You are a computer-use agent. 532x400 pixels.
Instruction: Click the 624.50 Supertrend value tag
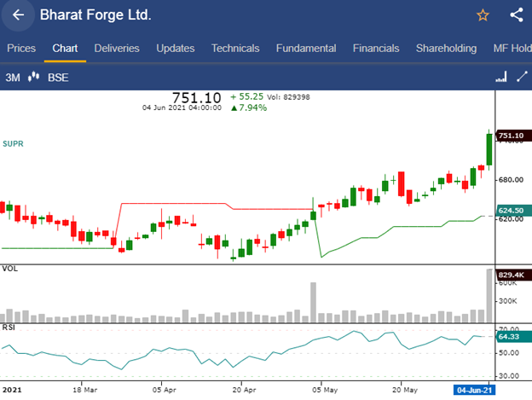pos(513,211)
